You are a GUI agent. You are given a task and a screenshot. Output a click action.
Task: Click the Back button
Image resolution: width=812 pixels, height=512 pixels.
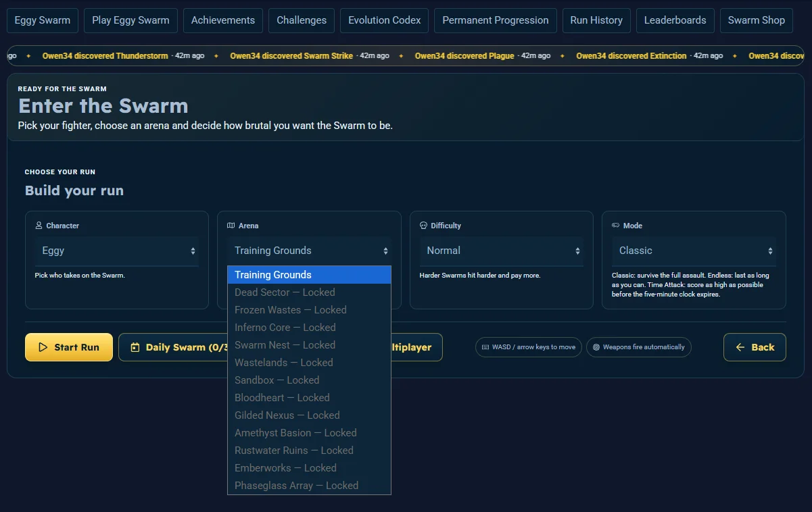(x=755, y=347)
